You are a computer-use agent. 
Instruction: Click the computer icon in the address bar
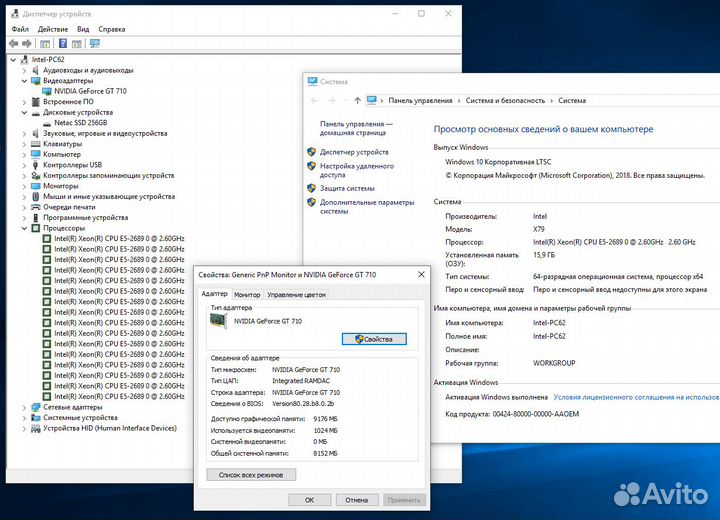(371, 100)
